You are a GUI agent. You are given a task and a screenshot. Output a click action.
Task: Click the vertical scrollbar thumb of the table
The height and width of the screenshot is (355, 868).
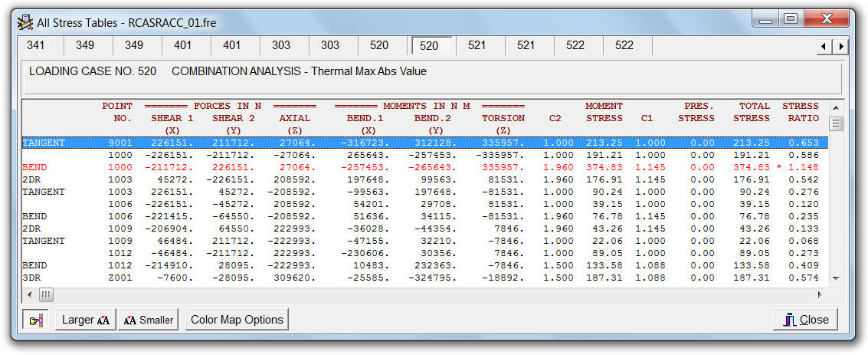[x=836, y=123]
